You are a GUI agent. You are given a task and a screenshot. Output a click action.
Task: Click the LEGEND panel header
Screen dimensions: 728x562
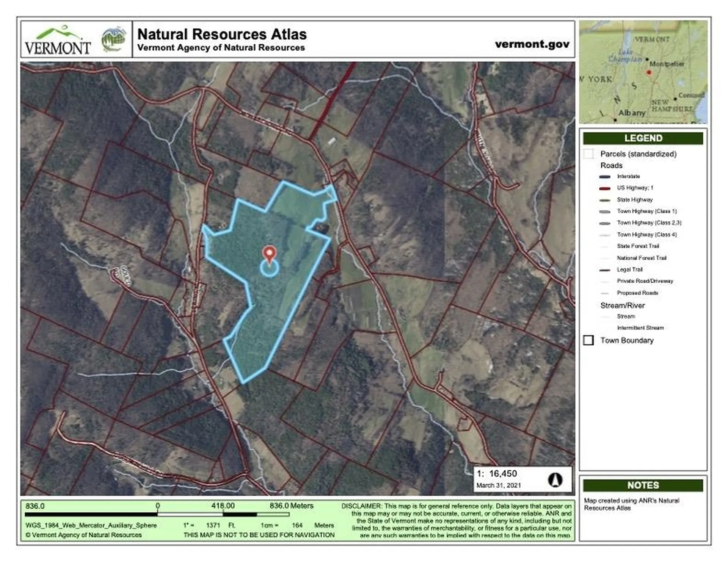click(643, 138)
